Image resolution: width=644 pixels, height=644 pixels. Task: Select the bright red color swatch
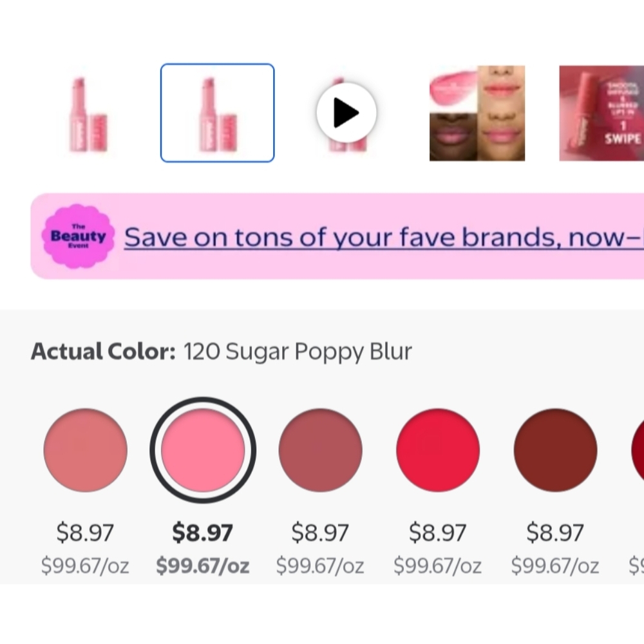pyautogui.click(x=438, y=450)
